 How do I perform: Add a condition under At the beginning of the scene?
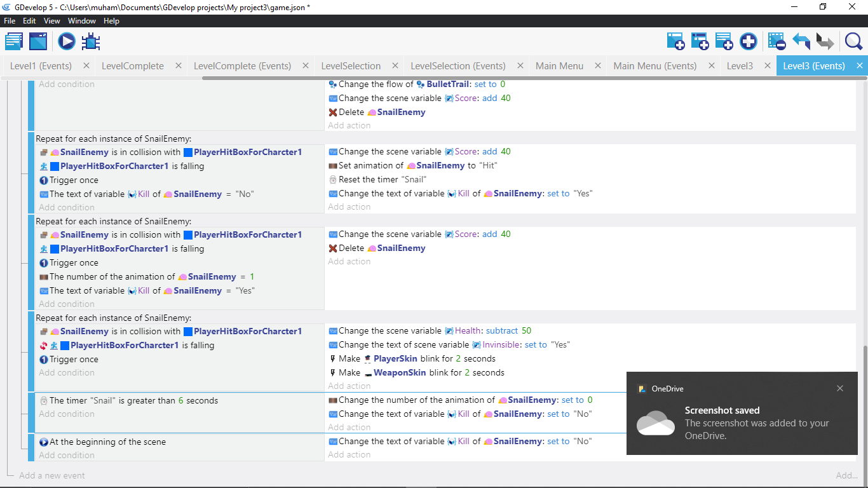67,455
